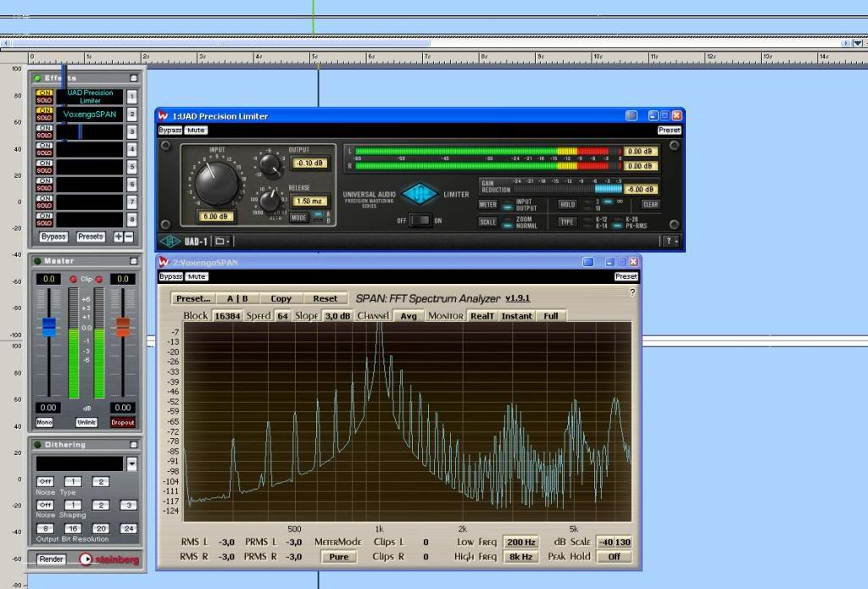Viewport: 868px width, 589px height.
Task: Click the Low Freq 200 Hz field
Action: coord(520,542)
